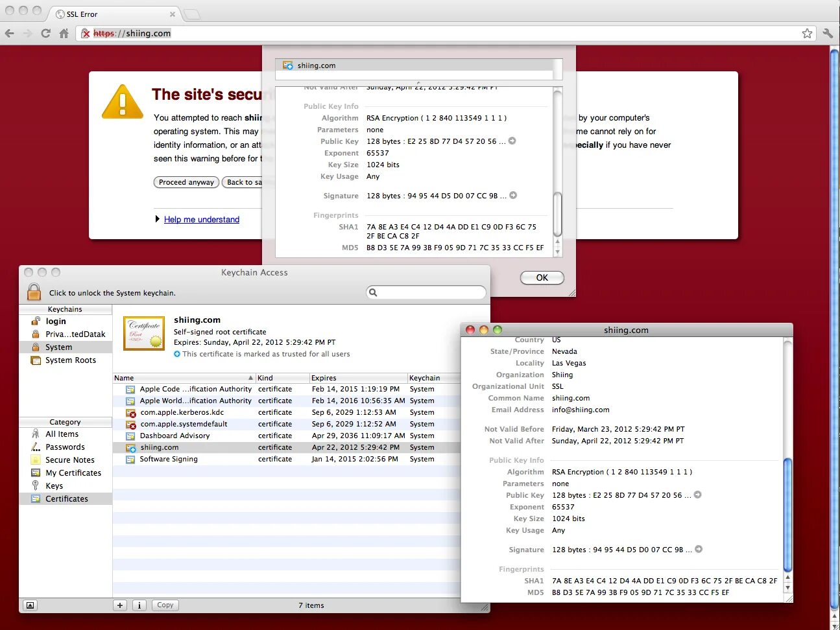This screenshot has height=630, width=840.
Task: Click the Copy button in Keychain Access
Action: [165, 605]
